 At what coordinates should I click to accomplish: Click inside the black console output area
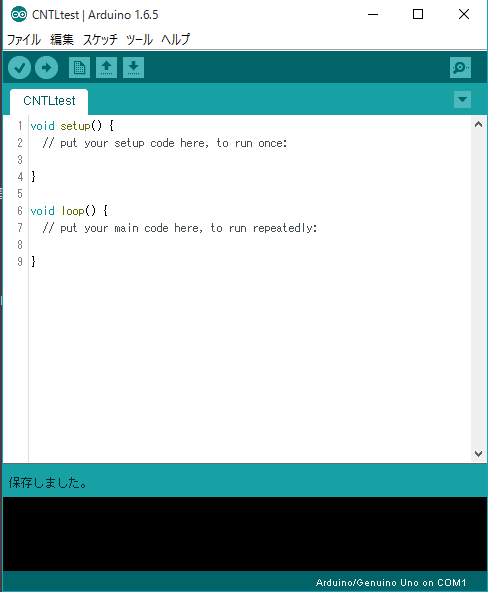pos(245,533)
